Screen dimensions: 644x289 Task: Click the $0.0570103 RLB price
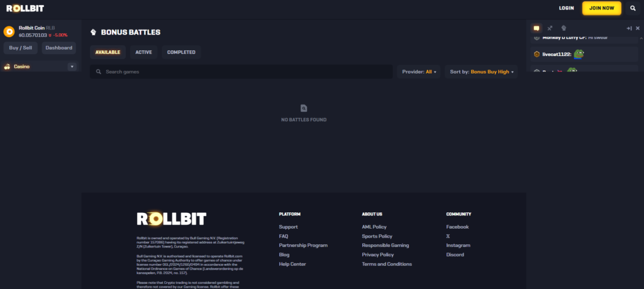pyautogui.click(x=33, y=35)
